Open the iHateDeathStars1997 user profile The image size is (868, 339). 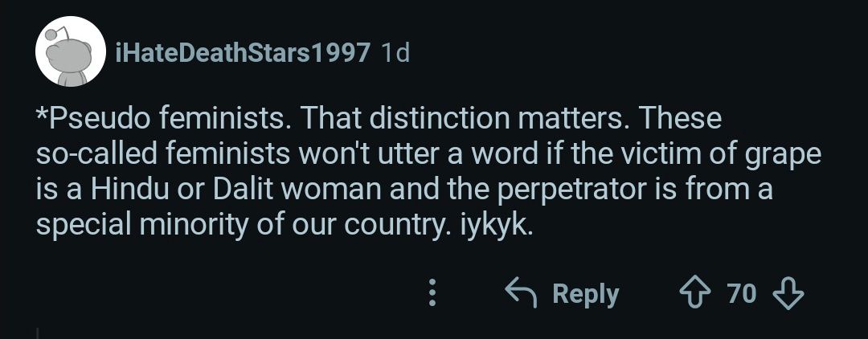pyautogui.click(x=244, y=53)
